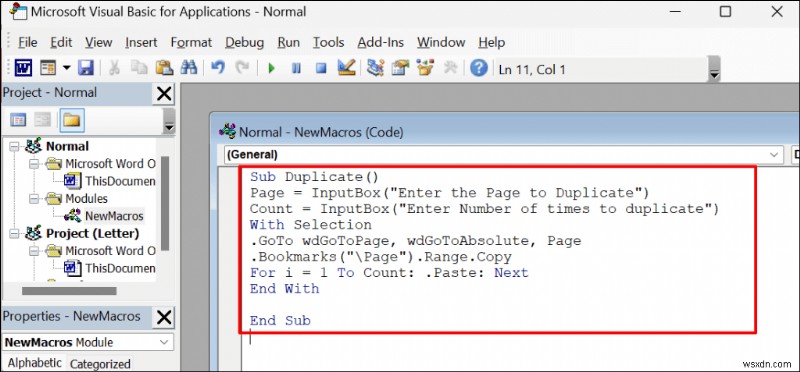Click the Paste clipboard icon
Viewport: 800px width, 372px height.
[164, 67]
